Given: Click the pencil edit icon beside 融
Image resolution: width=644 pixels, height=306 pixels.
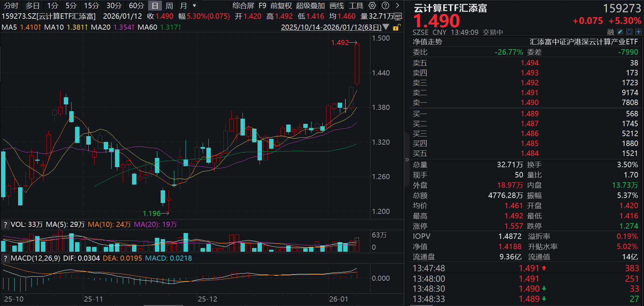Looking at the screenshot, I should pyautogui.click(x=620, y=32).
